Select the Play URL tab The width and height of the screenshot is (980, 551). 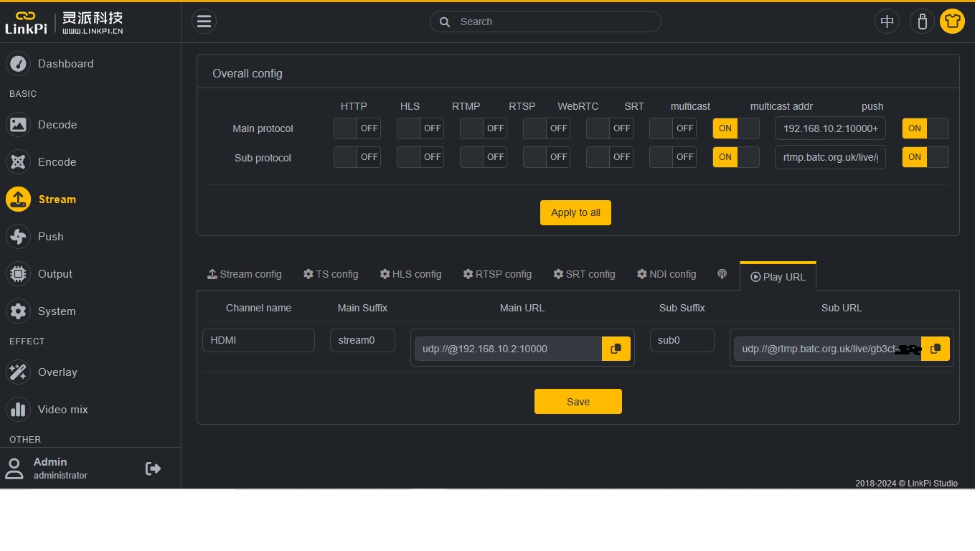(x=778, y=276)
